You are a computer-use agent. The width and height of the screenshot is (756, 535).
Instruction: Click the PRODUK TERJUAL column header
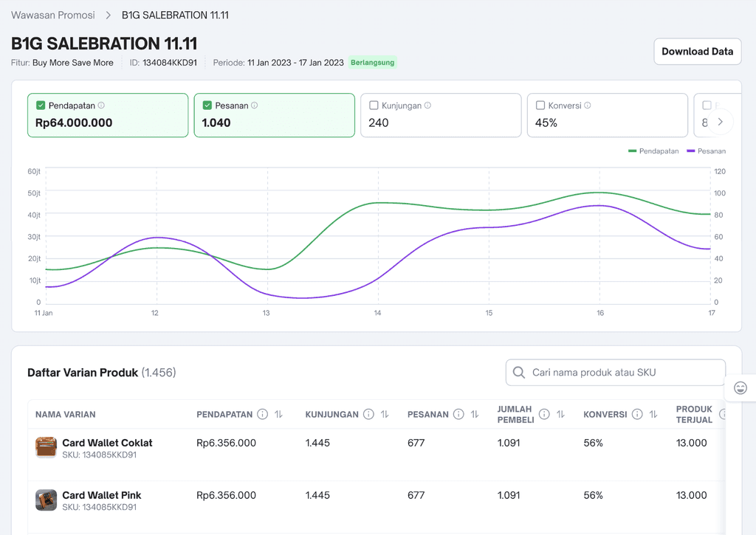pyautogui.click(x=694, y=415)
